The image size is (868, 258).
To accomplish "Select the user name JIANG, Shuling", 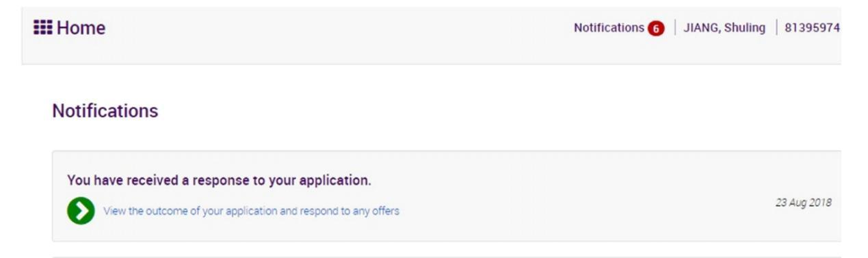I will pyautogui.click(x=724, y=28).
